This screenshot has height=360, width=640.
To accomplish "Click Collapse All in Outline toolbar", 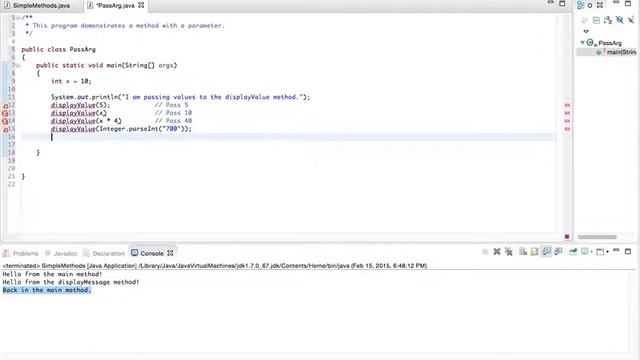I will coord(596,20).
